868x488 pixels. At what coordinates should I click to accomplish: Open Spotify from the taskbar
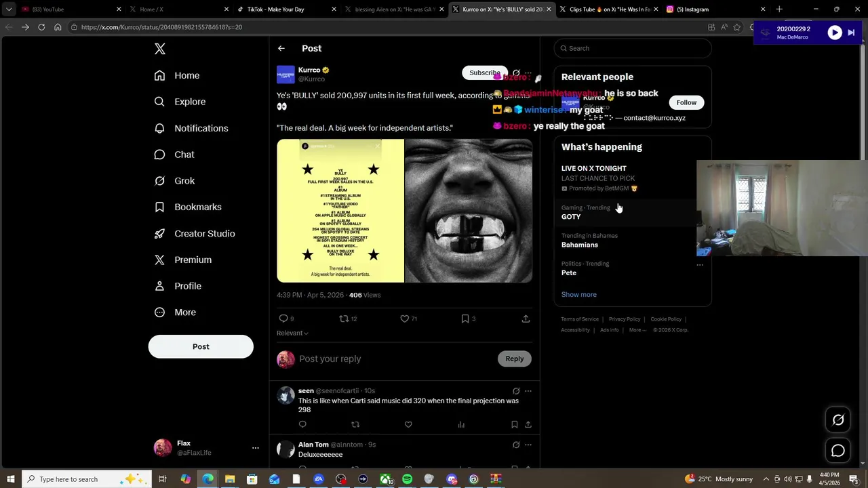click(x=407, y=479)
